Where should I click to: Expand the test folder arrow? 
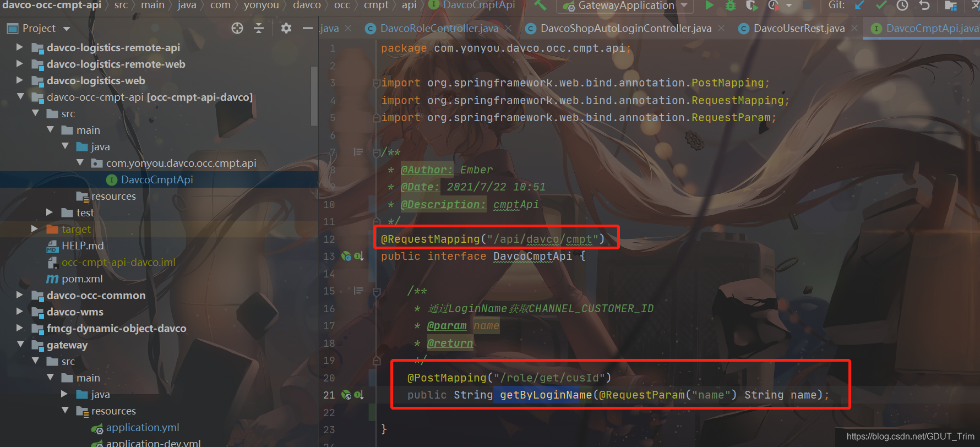(50, 212)
